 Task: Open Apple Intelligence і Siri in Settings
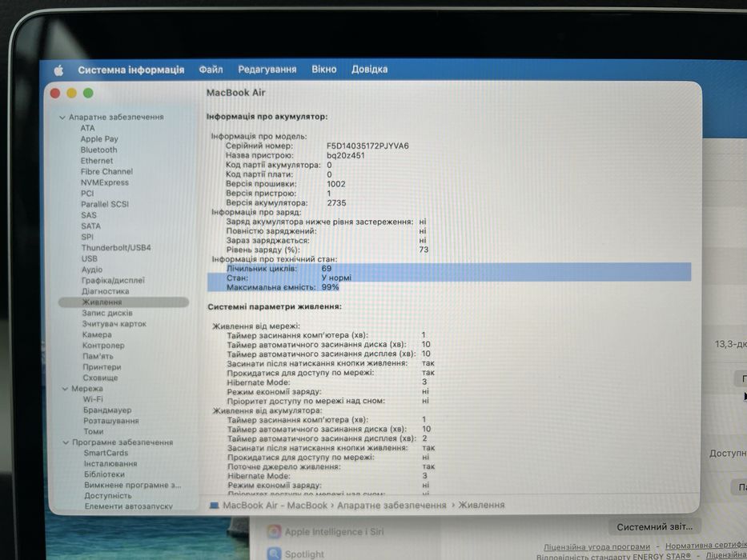click(334, 531)
